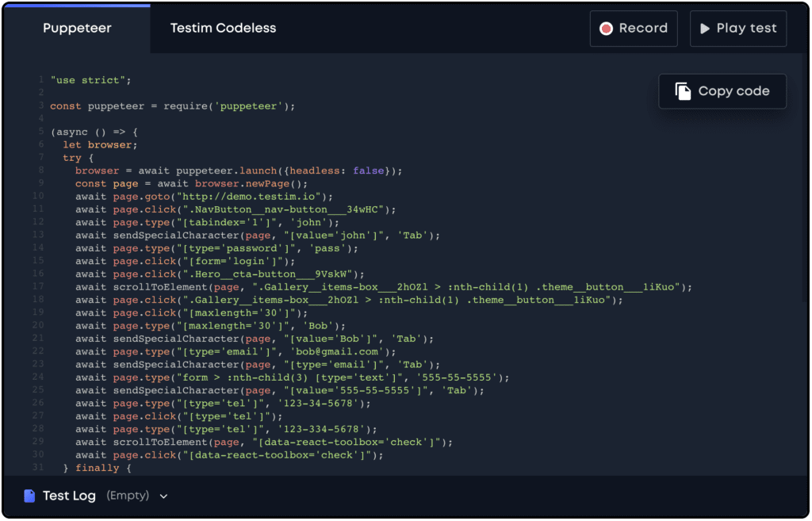Select the form='login' click line

point(185,262)
